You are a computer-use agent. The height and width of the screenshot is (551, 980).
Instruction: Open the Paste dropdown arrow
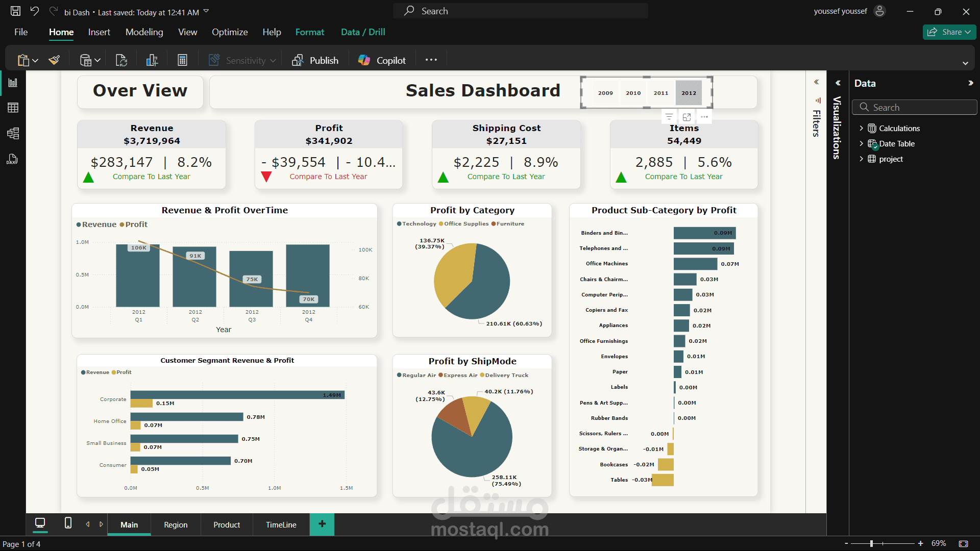pyautogui.click(x=35, y=61)
